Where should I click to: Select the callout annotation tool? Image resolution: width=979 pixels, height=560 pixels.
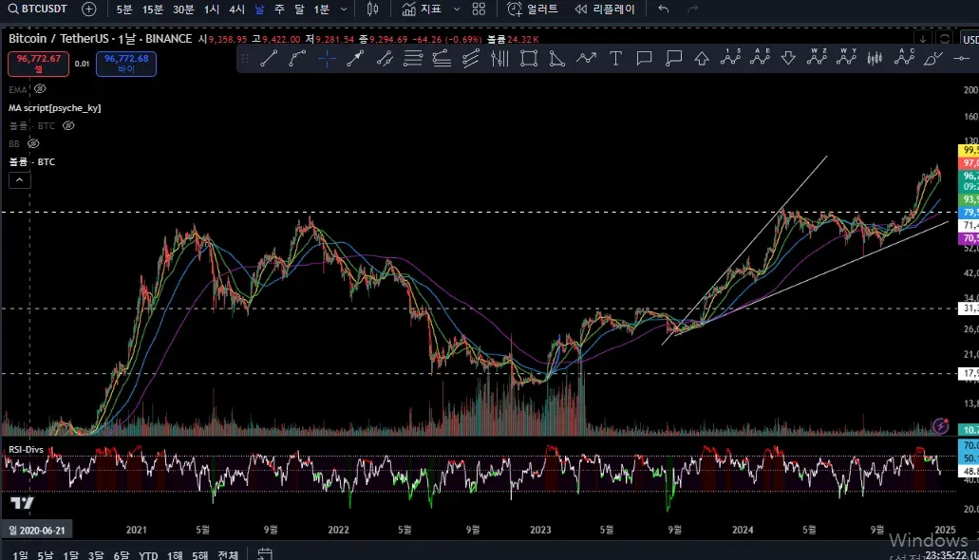click(673, 59)
